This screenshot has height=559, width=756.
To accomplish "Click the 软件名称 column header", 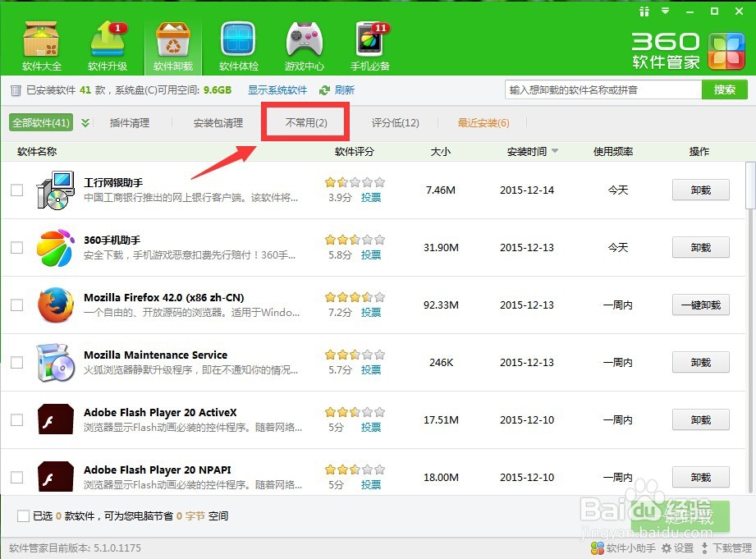I will [x=37, y=151].
